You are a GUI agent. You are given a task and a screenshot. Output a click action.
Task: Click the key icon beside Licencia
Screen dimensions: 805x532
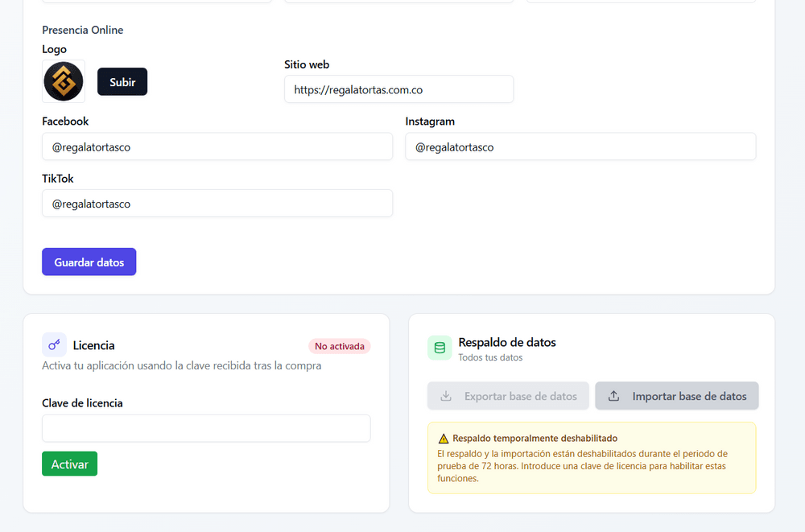54,344
